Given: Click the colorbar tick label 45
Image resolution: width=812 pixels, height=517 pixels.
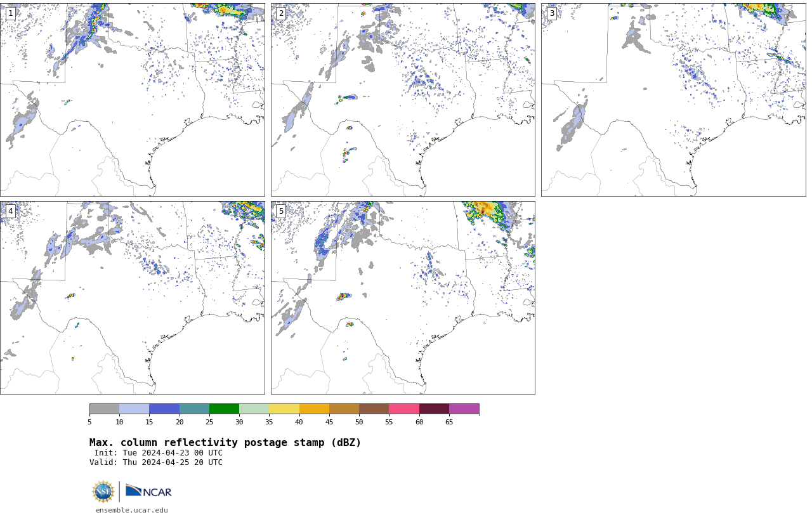Looking at the screenshot, I should click(x=329, y=422).
